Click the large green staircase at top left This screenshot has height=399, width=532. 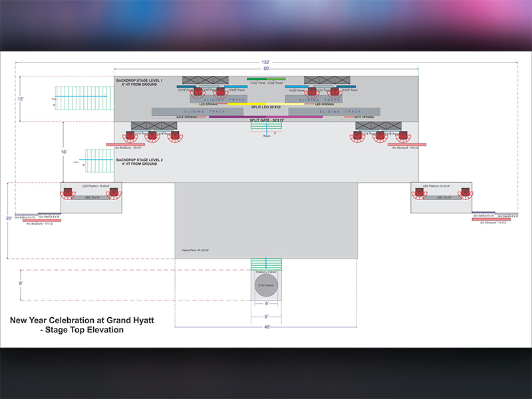pos(80,97)
